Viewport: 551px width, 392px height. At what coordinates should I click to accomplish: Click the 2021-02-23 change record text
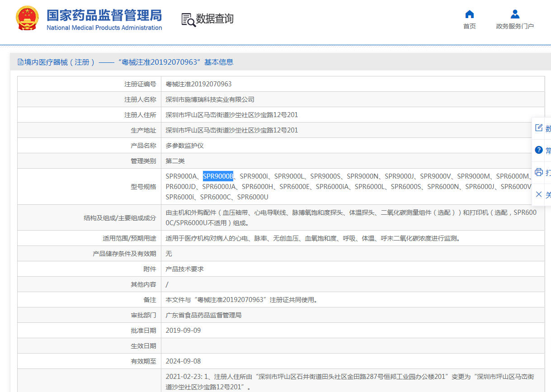point(350,382)
